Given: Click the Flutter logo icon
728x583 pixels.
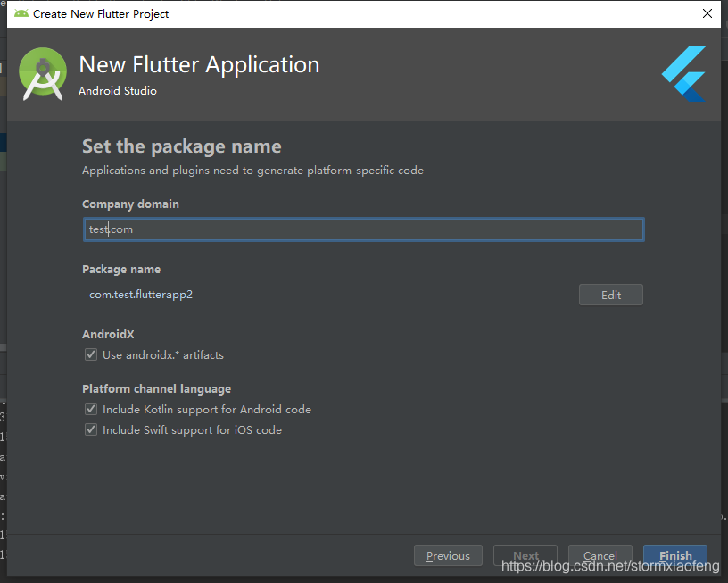Looking at the screenshot, I should (684, 74).
